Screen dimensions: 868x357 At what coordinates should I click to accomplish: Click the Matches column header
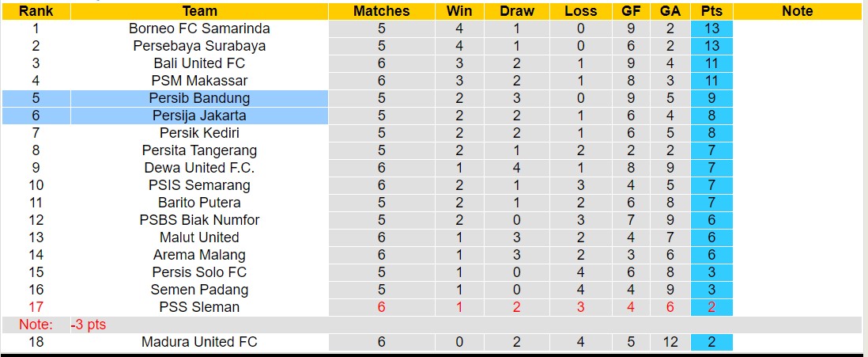[381, 11]
